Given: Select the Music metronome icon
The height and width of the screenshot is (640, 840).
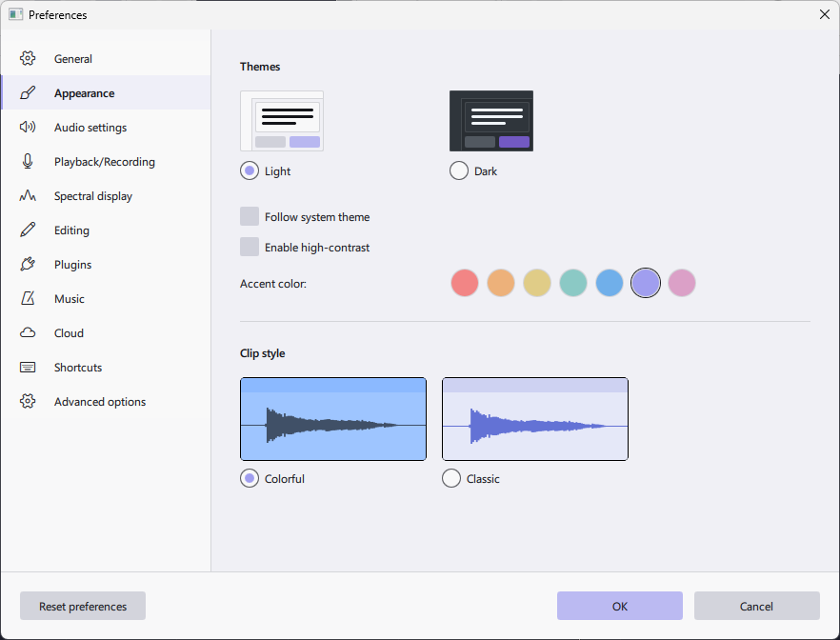Looking at the screenshot, I should (28, 298).
